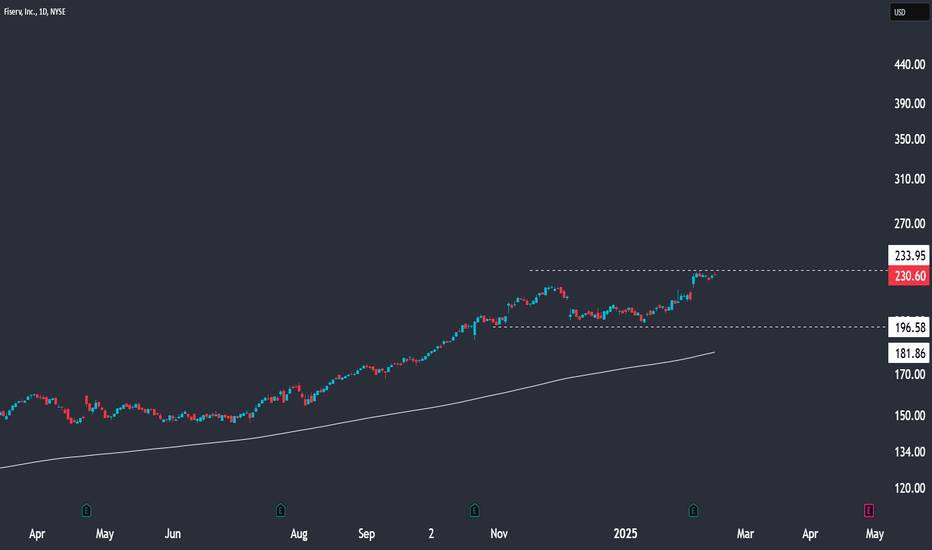Click the pink upcoming earnings icon
Viewport: 932px width, 550px height.
pyautogui.click(x=868, y=510)
